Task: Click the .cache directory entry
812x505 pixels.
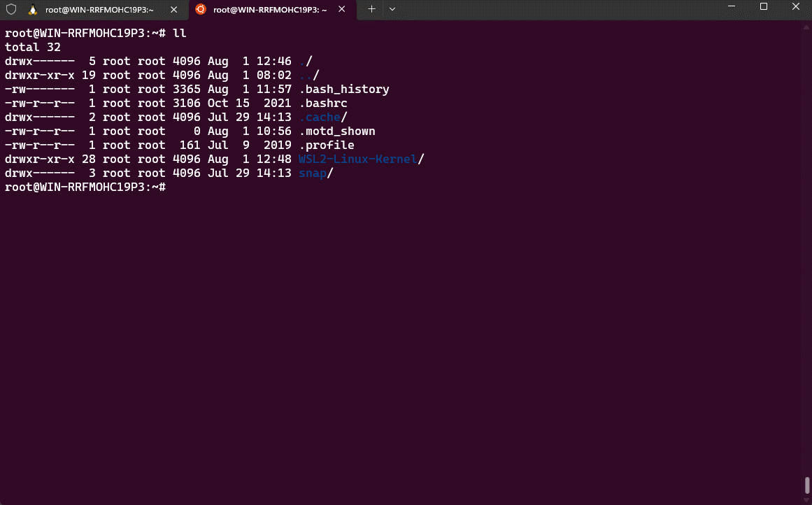Action: point(320,118)
